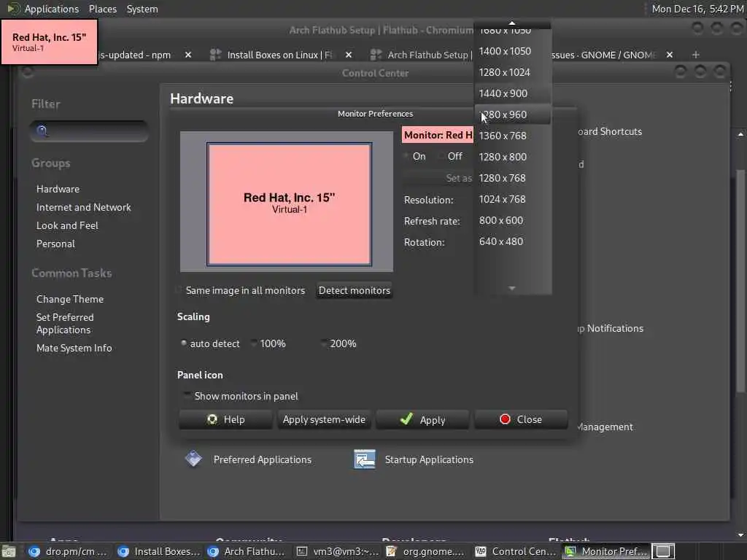Click the Chromium window scrollbar down arrow

point(741,535)
